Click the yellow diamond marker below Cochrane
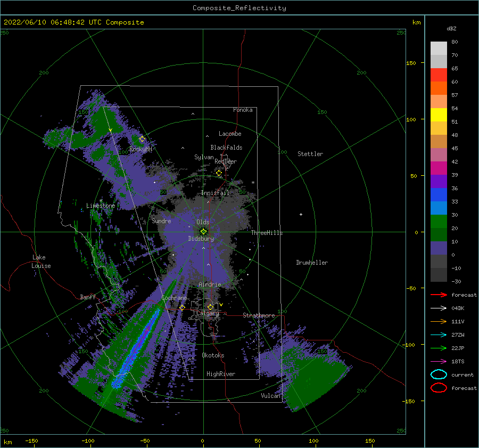Viewport: 479px width, 448px height. pos(182,307)
